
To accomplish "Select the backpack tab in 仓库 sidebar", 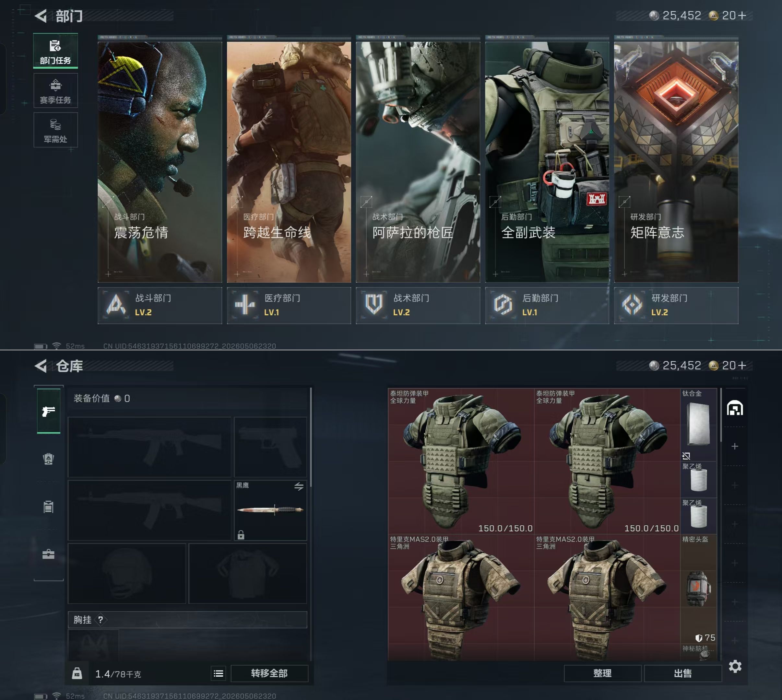I will click(x=49, y=459).
